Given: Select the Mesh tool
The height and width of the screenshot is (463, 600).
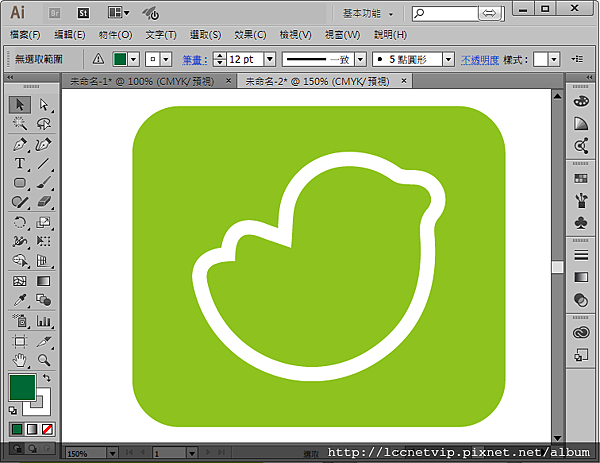Looking at the screenshot, I should point(20,281).
